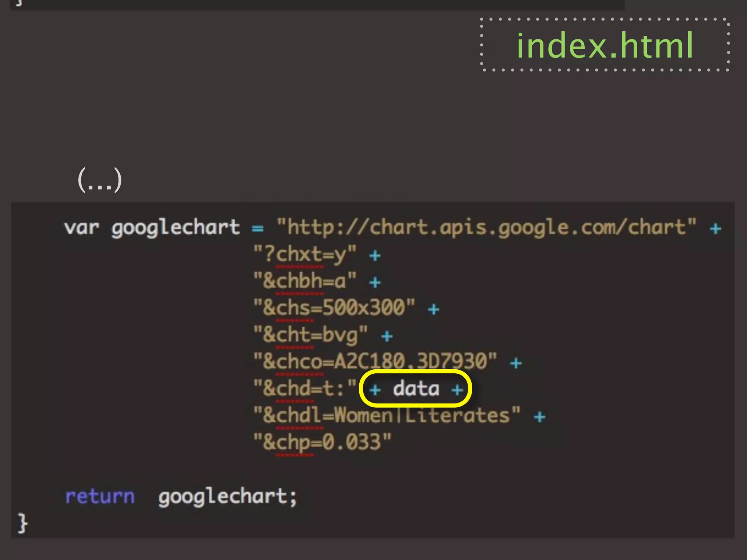Click the "&cht=bvg" string
Viewport: 747px width, 560px height.
coord(311,335)
